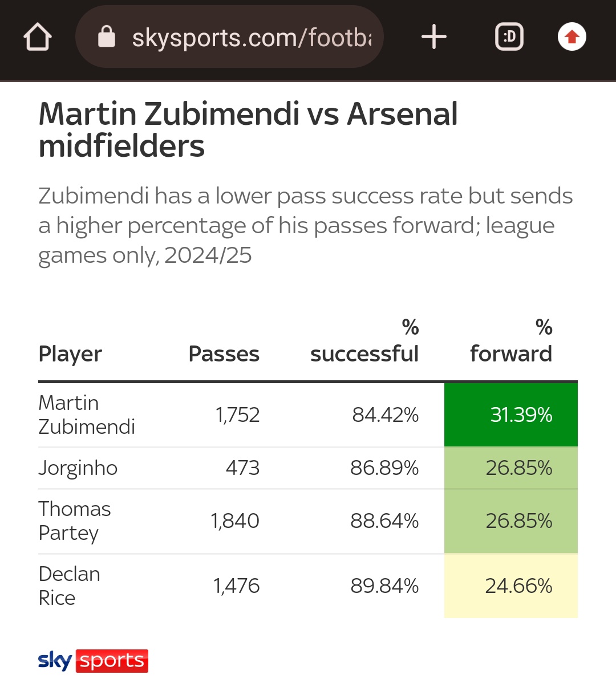Image resolution: width=616 pixels, height=695 pixels.
Task: Click the Passes column header
Action: tap(224, 354)
